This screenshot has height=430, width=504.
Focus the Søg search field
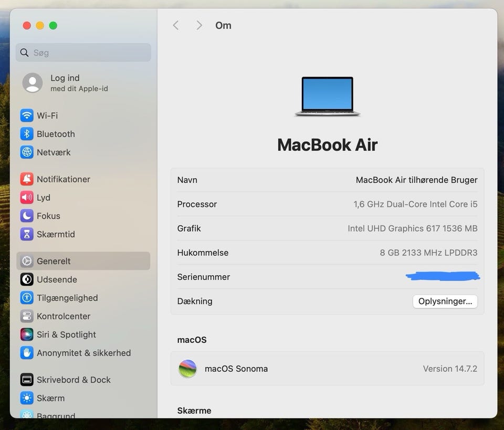(x=83, y=52)
